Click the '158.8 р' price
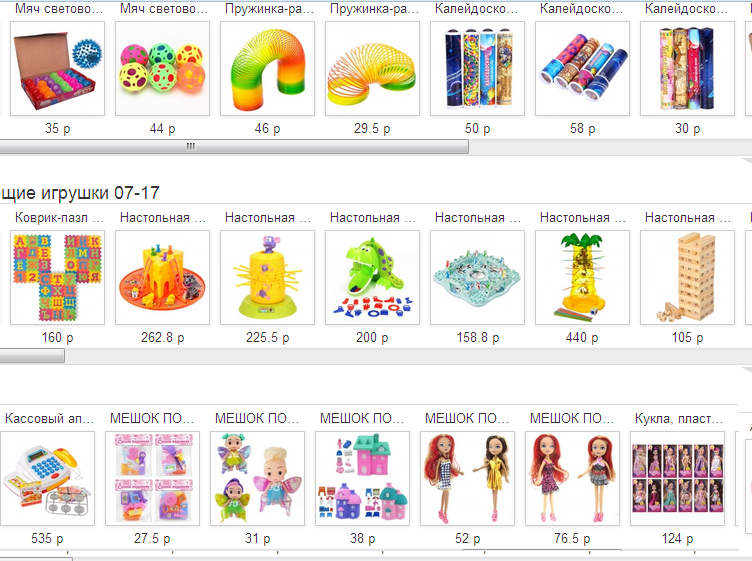This screenshot has height=561, width=752. 478,338
